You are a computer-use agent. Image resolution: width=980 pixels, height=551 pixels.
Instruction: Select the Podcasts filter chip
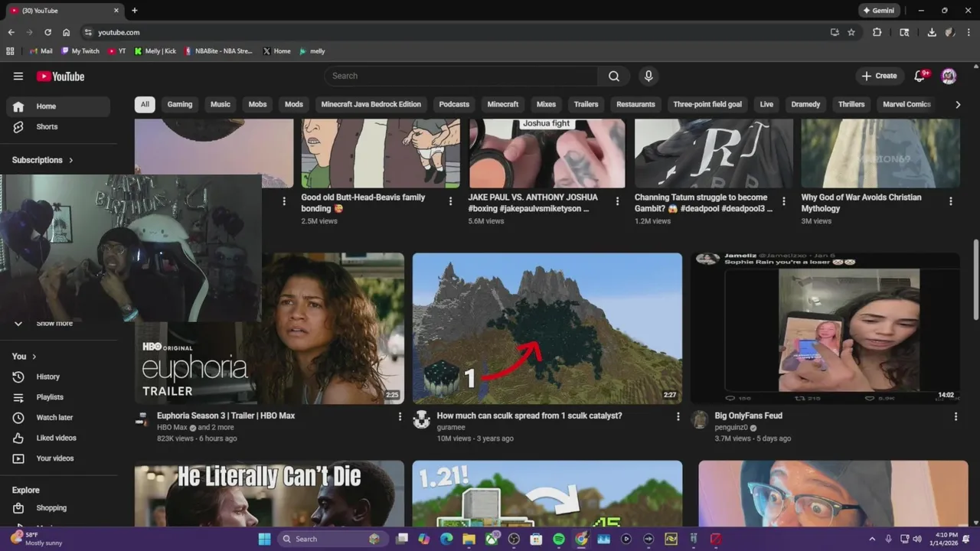coord(454,105)
